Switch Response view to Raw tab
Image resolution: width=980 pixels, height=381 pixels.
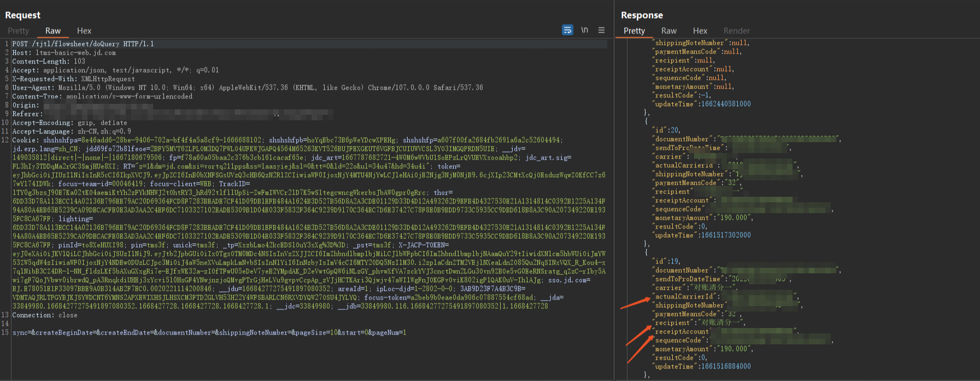pyautogui.click(x=669, y=31)
